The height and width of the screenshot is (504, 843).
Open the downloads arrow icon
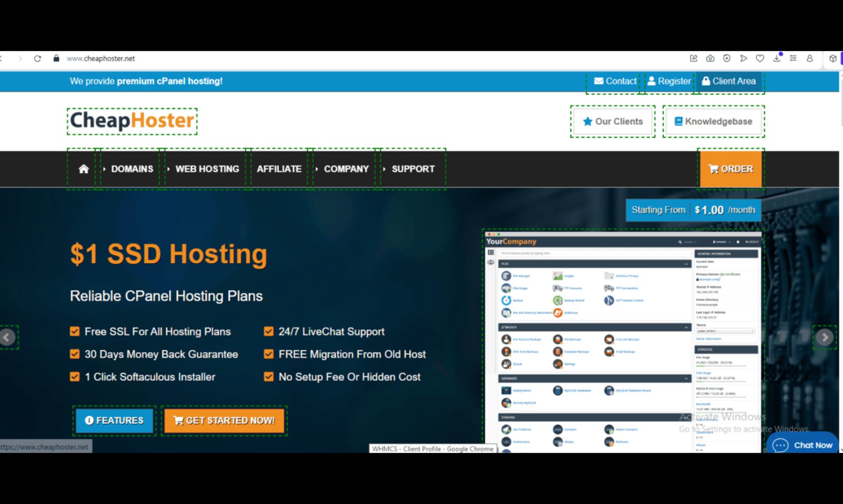click(777, 58)
